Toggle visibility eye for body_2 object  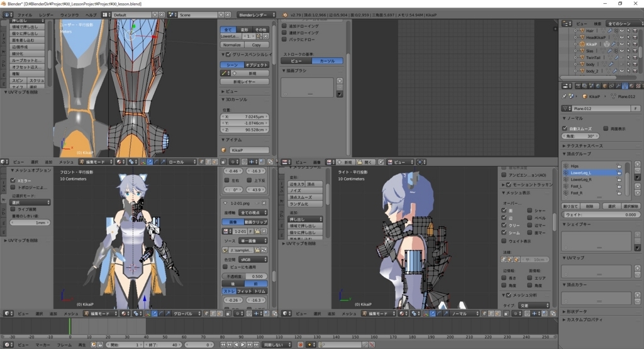coord(622,70)
